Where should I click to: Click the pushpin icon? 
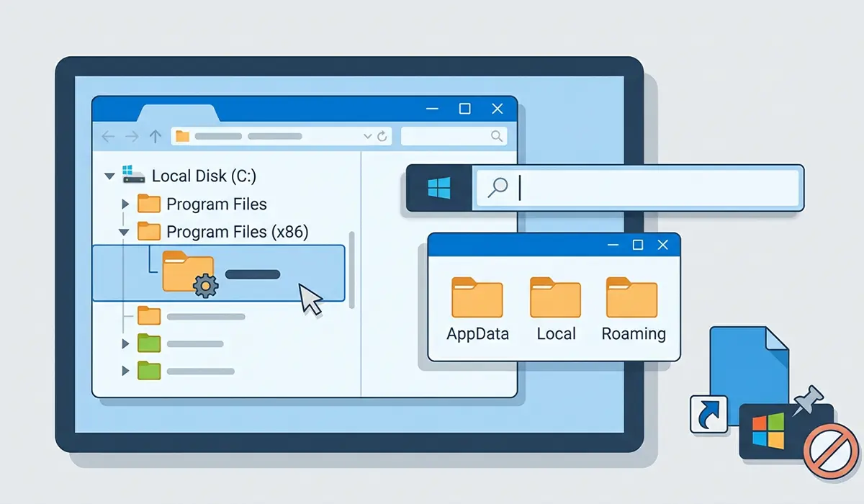808,401
